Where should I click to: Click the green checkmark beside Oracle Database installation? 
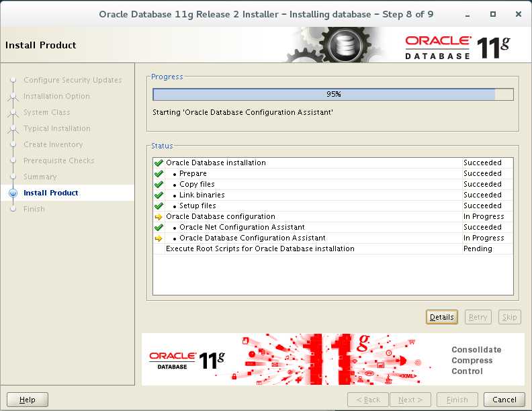click(159, 163)
